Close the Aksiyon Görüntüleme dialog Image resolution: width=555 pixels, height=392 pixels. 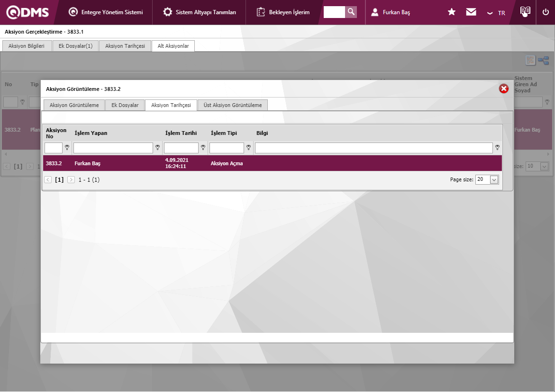pyautogui.click(x=504, y=89)
